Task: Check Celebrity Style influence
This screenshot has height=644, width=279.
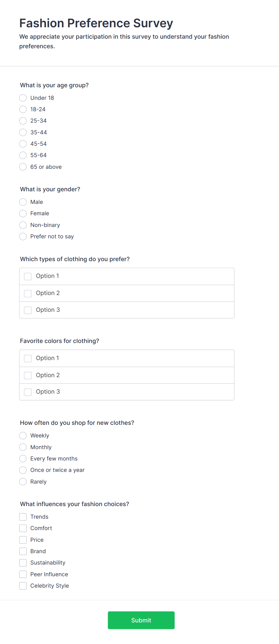Action: coord(23,586)
